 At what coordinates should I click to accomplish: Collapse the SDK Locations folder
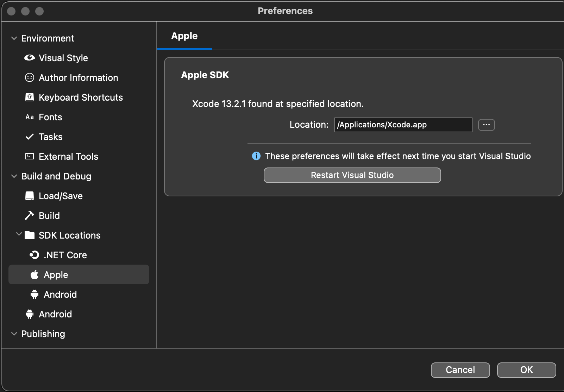19,234
